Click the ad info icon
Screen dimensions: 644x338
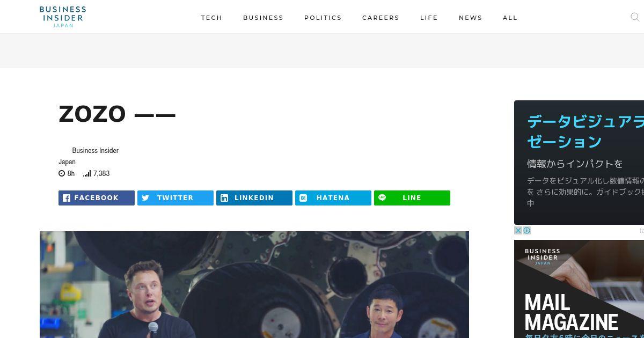tap(526, 230)
